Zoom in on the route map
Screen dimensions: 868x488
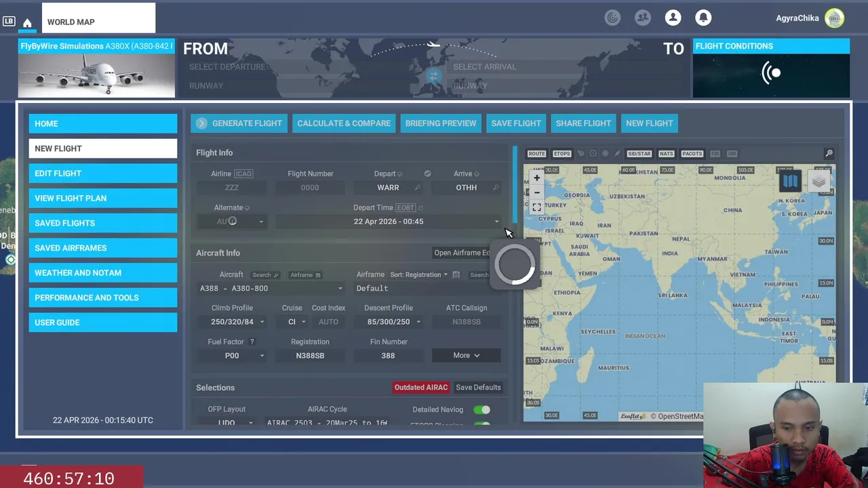(x=536, y=178)
